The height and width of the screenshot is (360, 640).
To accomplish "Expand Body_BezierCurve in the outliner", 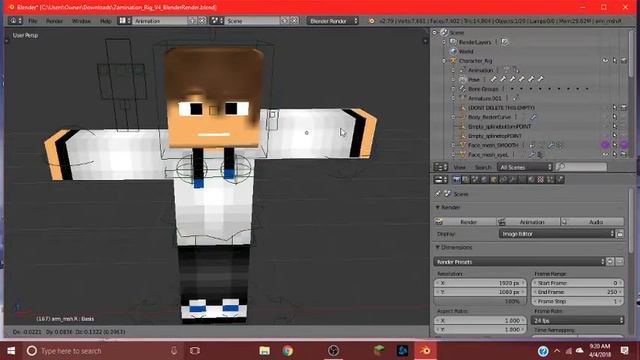I will (453, 117).
